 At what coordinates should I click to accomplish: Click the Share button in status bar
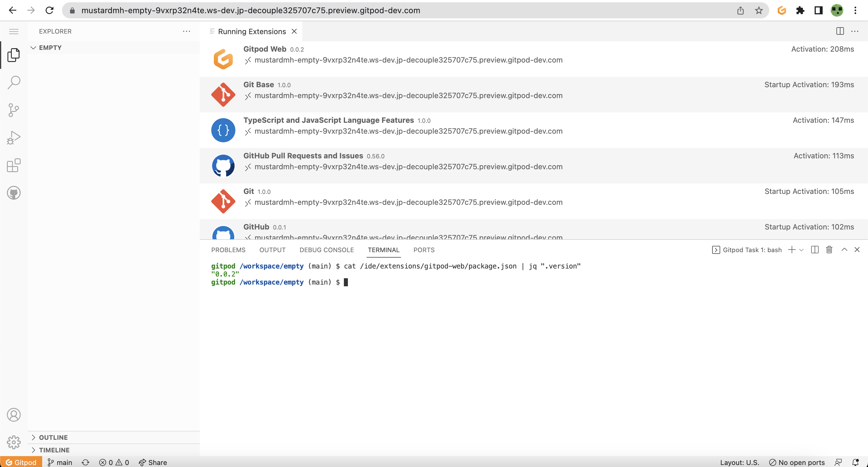(153, 462)
